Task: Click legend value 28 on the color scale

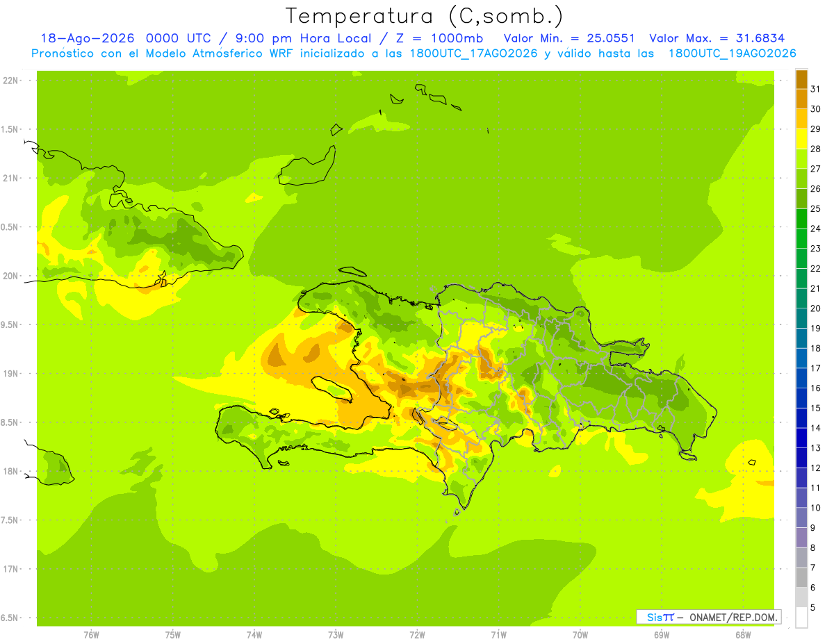Action: [x=815, y=149]
